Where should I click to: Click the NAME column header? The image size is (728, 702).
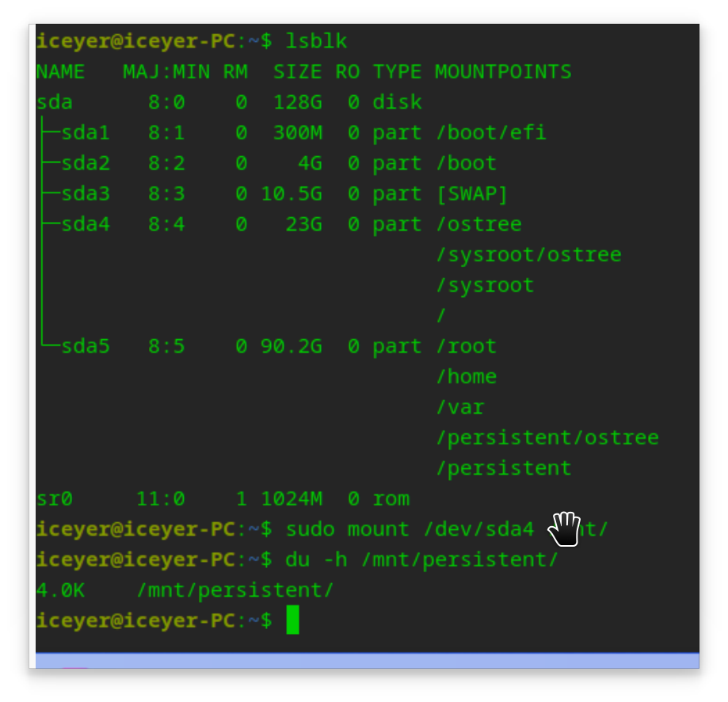pos(60,72)
